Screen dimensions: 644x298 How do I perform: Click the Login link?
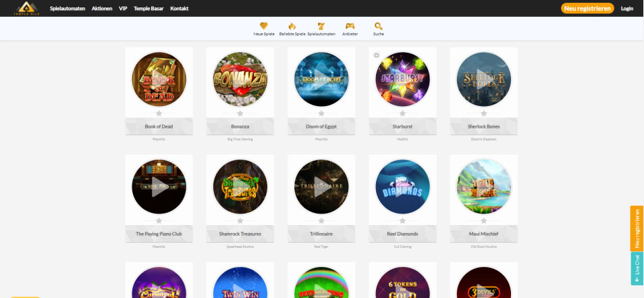[x=626, y=8]
